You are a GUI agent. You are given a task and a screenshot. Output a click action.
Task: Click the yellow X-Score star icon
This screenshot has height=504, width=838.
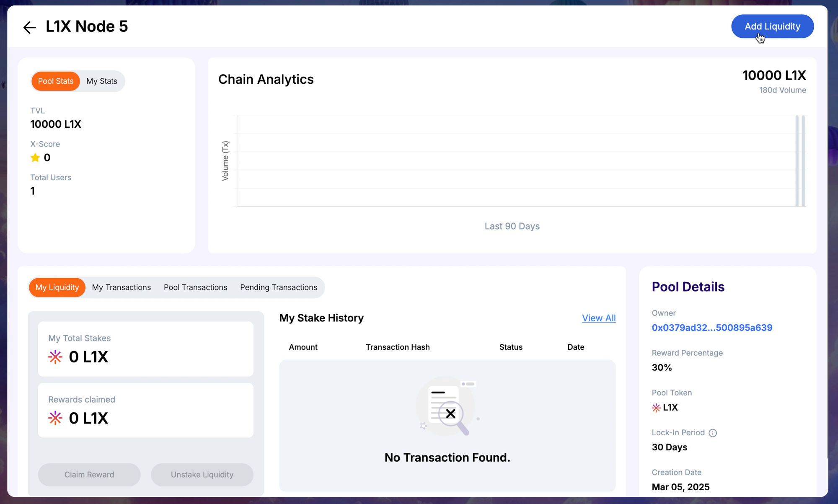pos(35,158)
